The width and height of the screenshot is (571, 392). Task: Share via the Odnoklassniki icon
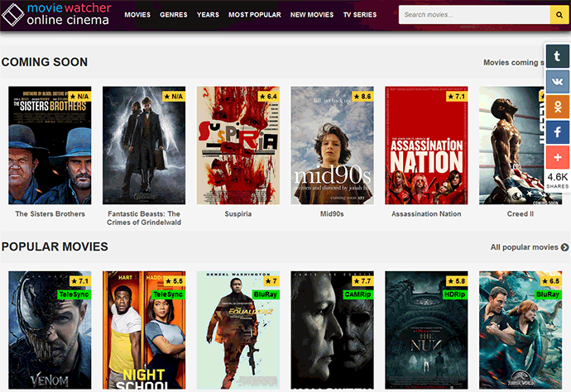point(557,107)
